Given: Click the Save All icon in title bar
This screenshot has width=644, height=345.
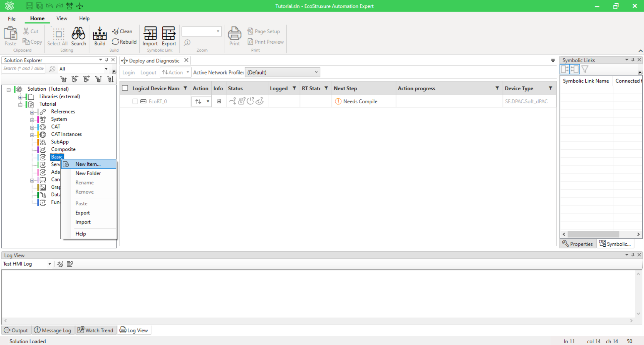Looking at the screenshot, I should tap(39, 6).
